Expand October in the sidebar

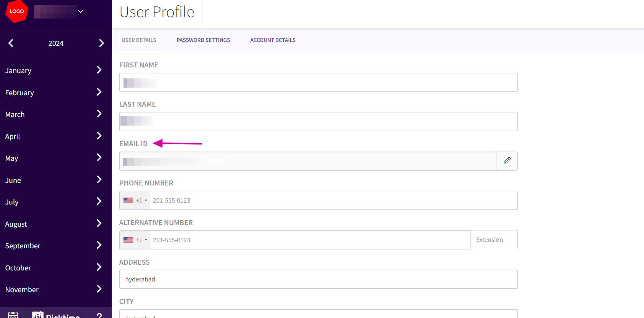coord(99,267)
